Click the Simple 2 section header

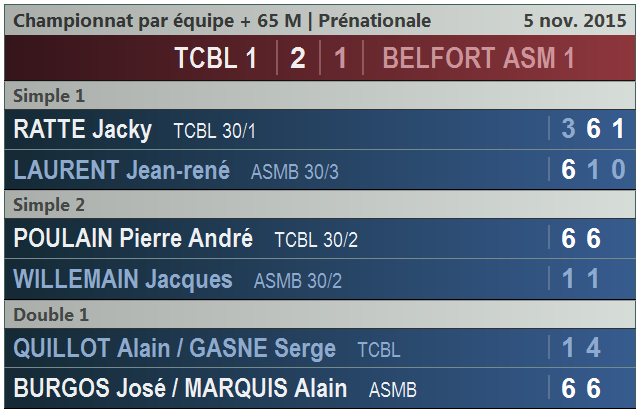tap(48, 205)
